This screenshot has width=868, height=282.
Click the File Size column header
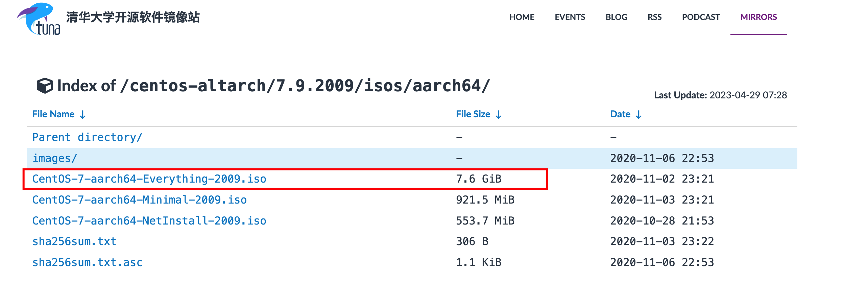pos(473,114)
